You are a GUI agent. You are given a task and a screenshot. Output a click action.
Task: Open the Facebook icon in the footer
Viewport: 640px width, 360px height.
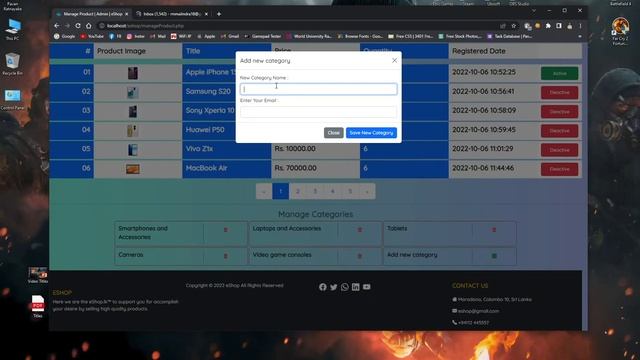pos(323,287)
